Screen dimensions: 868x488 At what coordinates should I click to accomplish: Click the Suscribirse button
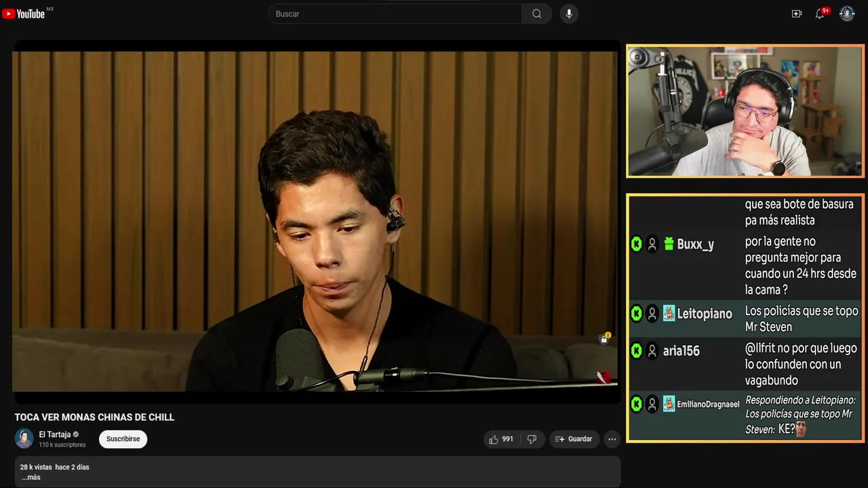(x=123, y=439)
